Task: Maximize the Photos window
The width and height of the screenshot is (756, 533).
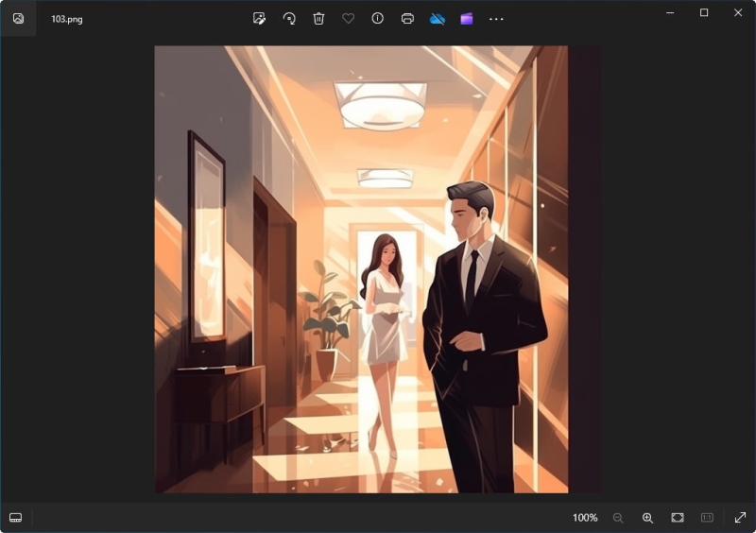Action: point(704,12)
